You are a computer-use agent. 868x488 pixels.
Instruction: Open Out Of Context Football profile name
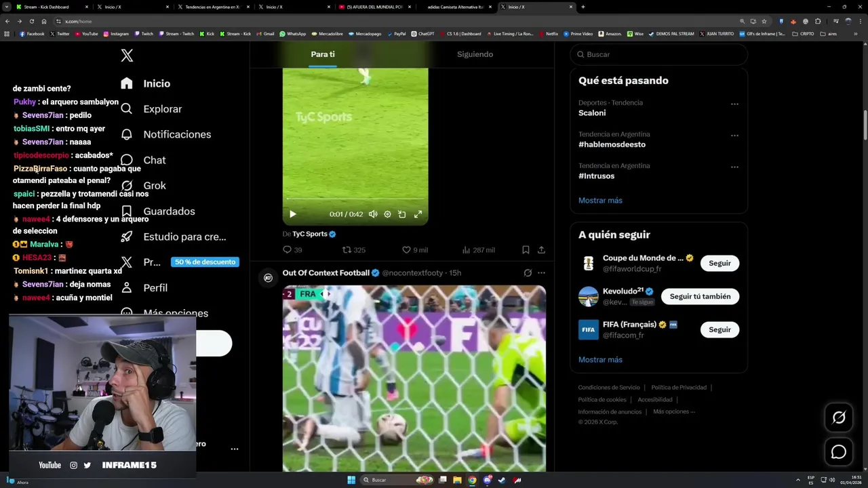(x=326, y=273)
